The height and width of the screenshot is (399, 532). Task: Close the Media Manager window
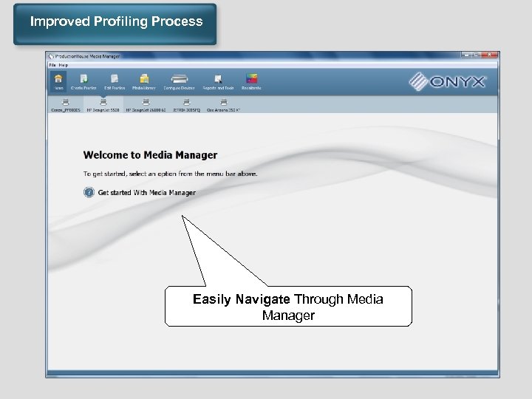pos(490,55)
